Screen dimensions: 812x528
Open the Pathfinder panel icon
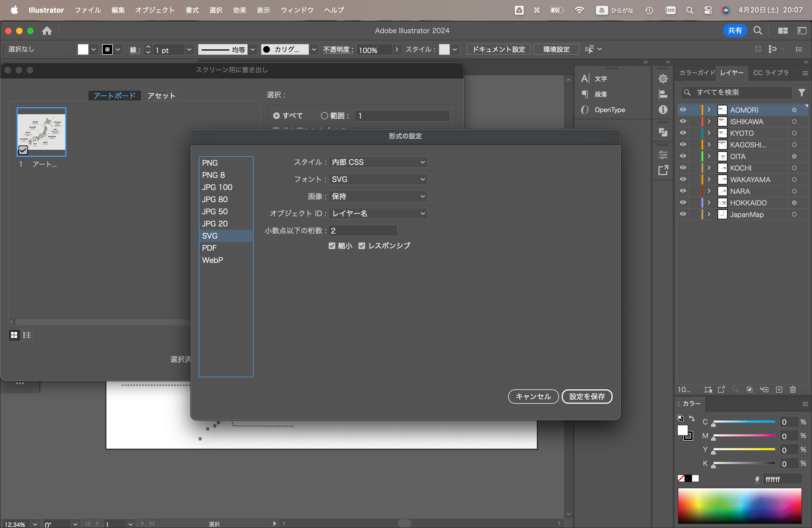coord(663,132)
